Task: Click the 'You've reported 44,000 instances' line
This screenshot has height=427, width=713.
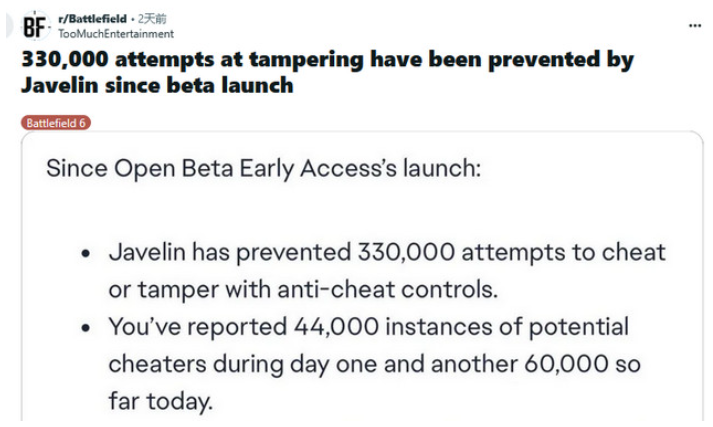Action: pos(369,327)
